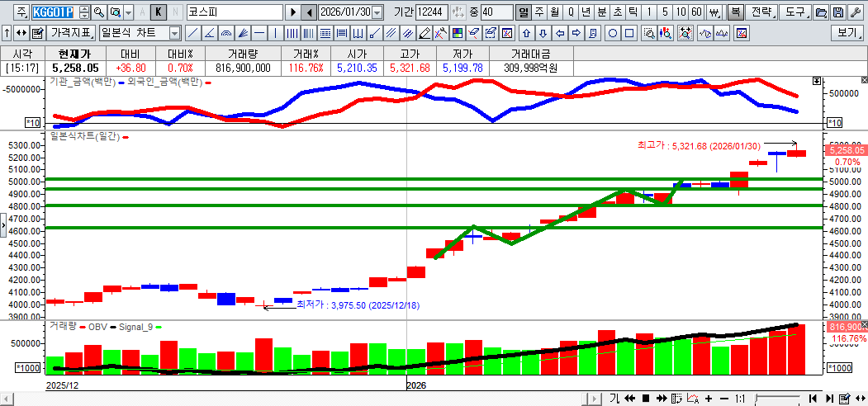Image resolution: width=868 pixels, height=406 pixels.
Task: Open the 가격지표 indicator dropdown
Action: click(x=72, y=33)
